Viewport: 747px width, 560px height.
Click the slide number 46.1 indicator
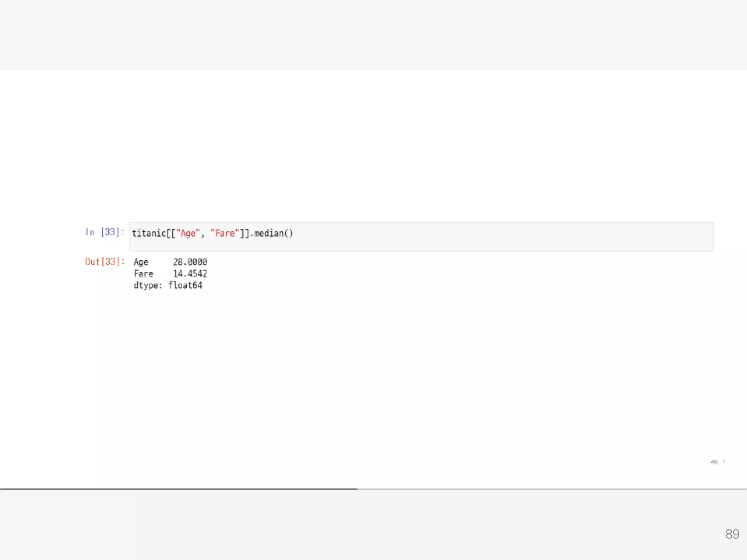click(x=717, y=462)
